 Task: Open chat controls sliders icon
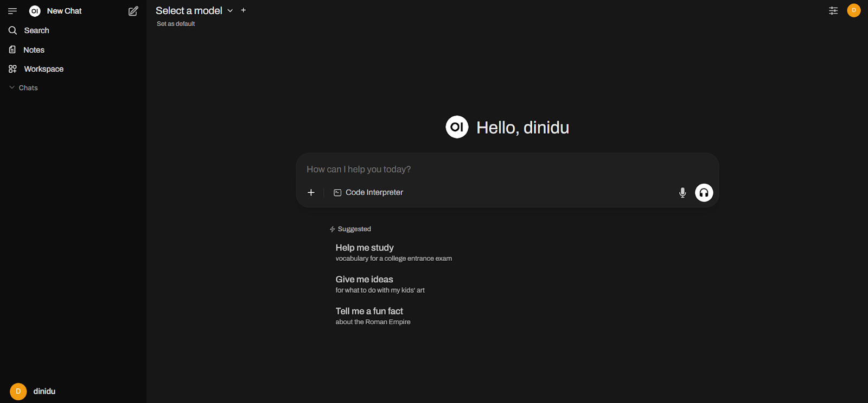833,10
